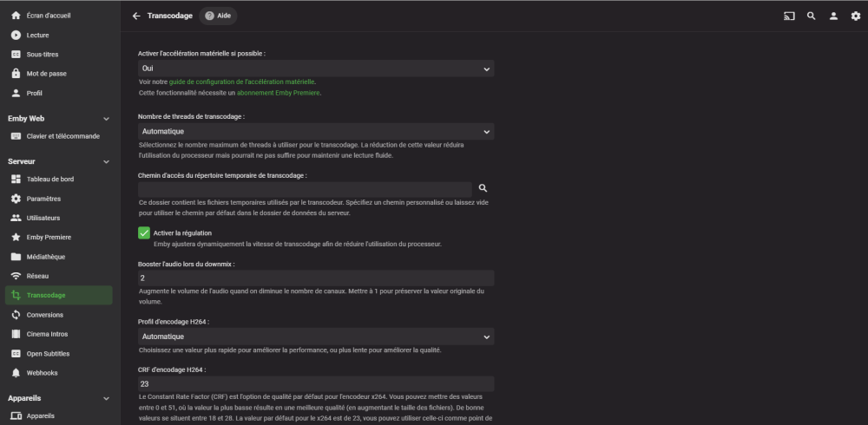Open the settings gear in top bar
The image size is (868, 425).
[856, 16]
